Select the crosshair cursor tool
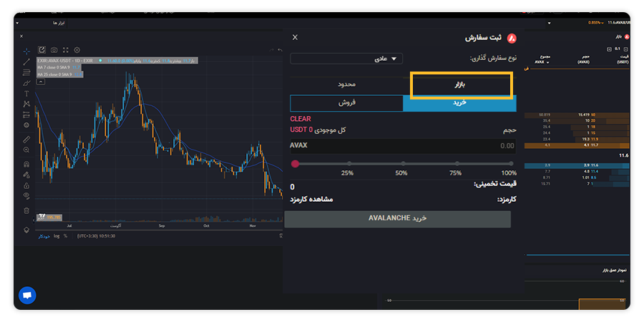The image size is (644, 322). point(26,52)
